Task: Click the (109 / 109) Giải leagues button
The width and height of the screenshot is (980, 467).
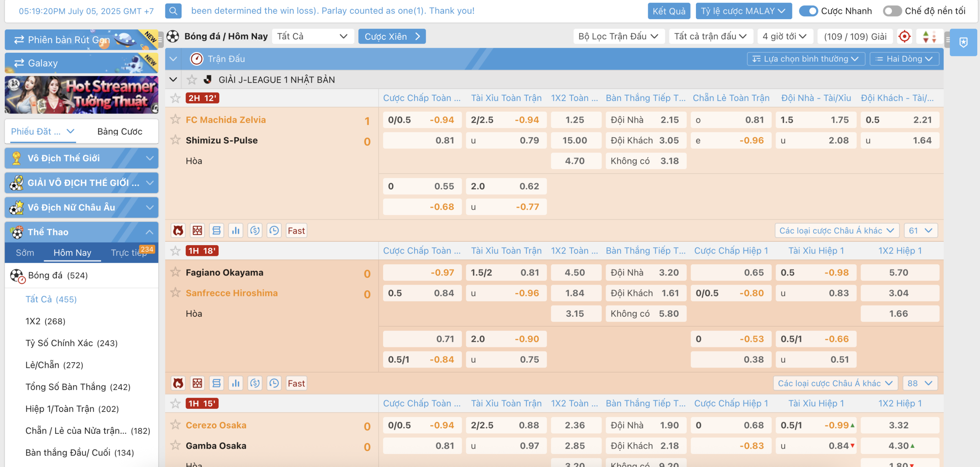Action: click(855, 36)
